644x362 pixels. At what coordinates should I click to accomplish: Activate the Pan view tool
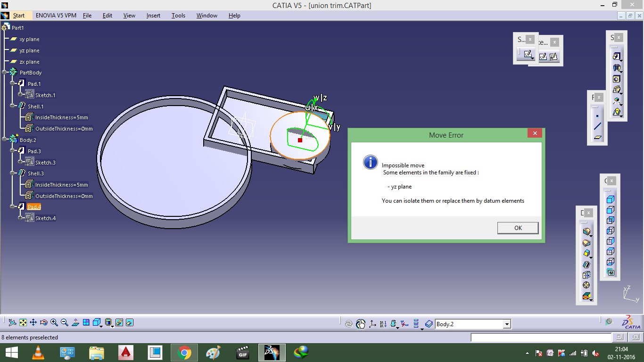pos(33,322)
